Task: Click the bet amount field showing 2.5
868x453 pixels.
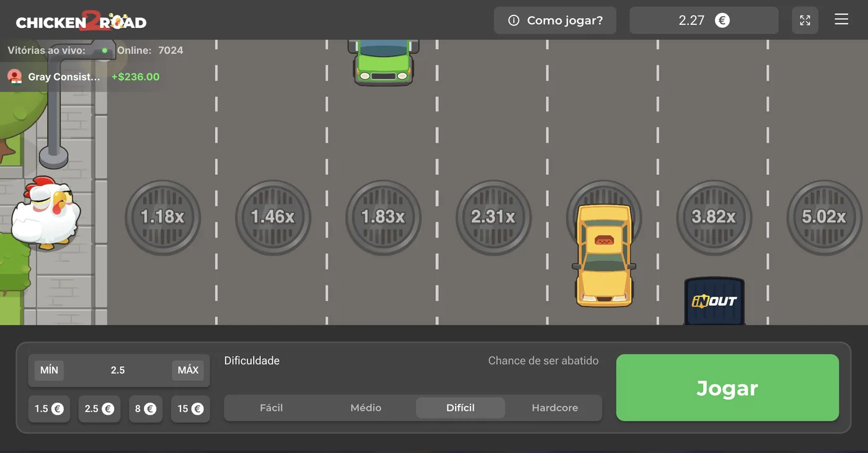Action: 118,370
